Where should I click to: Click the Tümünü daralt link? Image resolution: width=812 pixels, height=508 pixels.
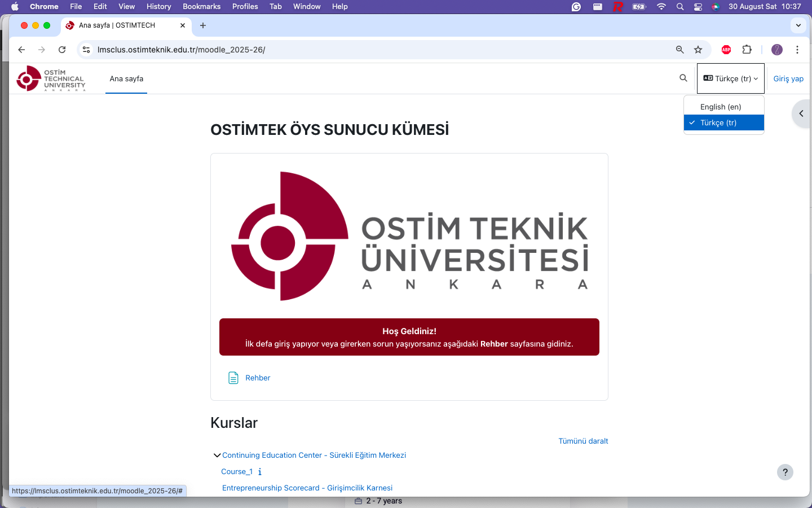coord(583,441)
